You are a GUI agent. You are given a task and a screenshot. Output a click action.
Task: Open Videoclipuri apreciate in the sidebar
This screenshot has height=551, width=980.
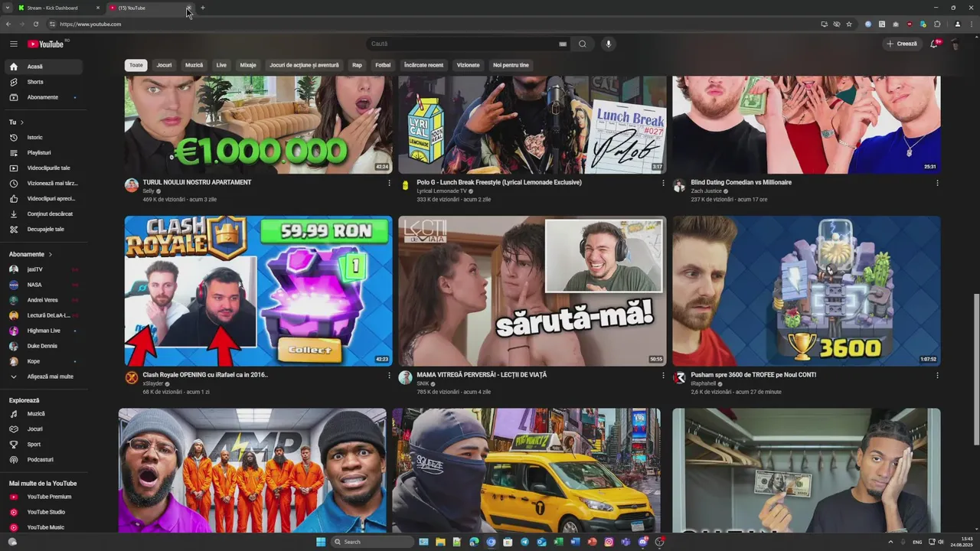pyautogui.click(x=42, y=199)
